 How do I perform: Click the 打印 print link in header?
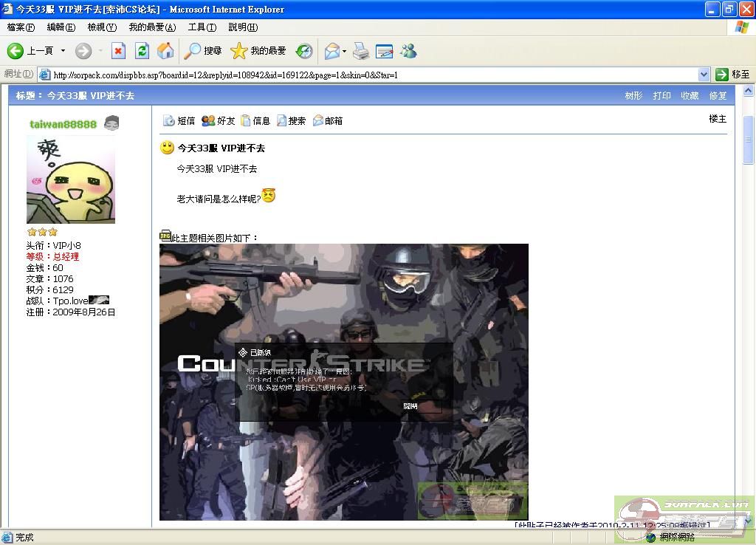[x=661, y=96]
